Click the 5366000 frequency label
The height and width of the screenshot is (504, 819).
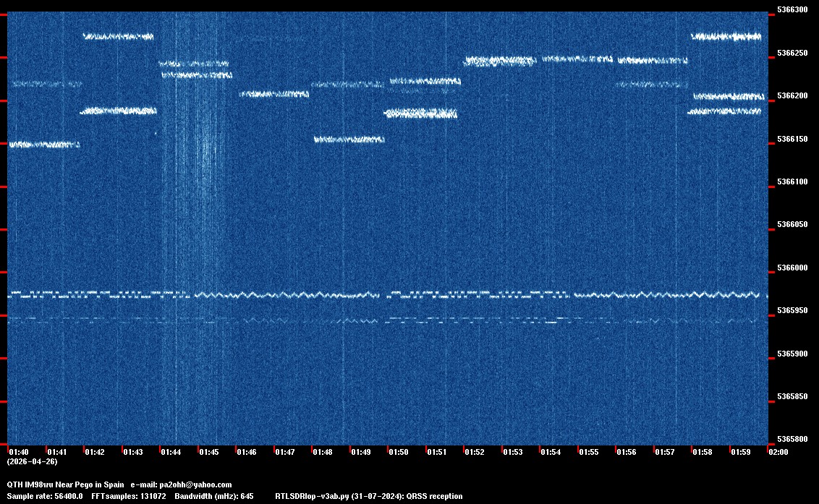click(x=792, y=268)
